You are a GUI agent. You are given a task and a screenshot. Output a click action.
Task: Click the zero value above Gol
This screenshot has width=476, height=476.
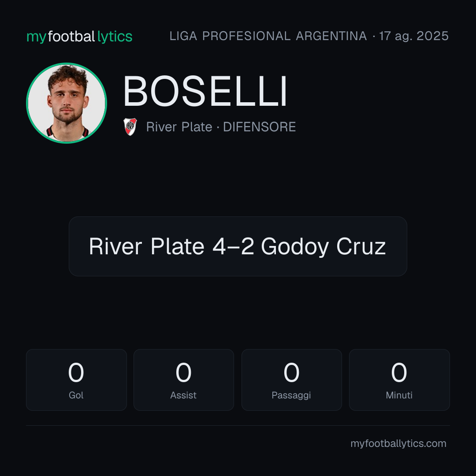pos(76,372)
